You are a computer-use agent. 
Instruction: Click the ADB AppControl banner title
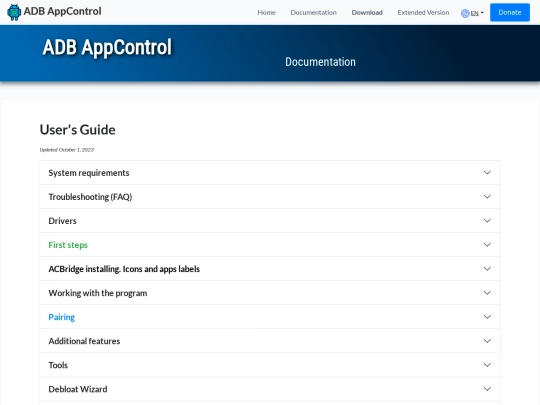[x=107, y=48]
